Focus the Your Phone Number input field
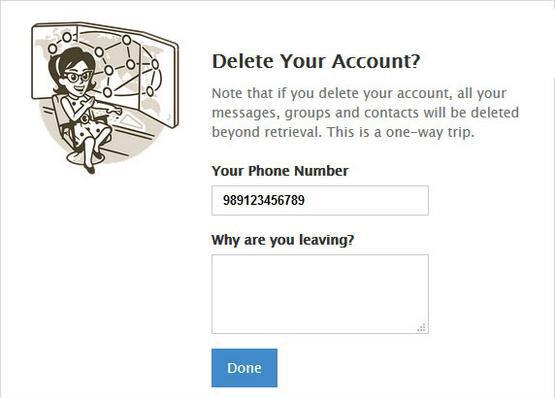 (320, 200)
